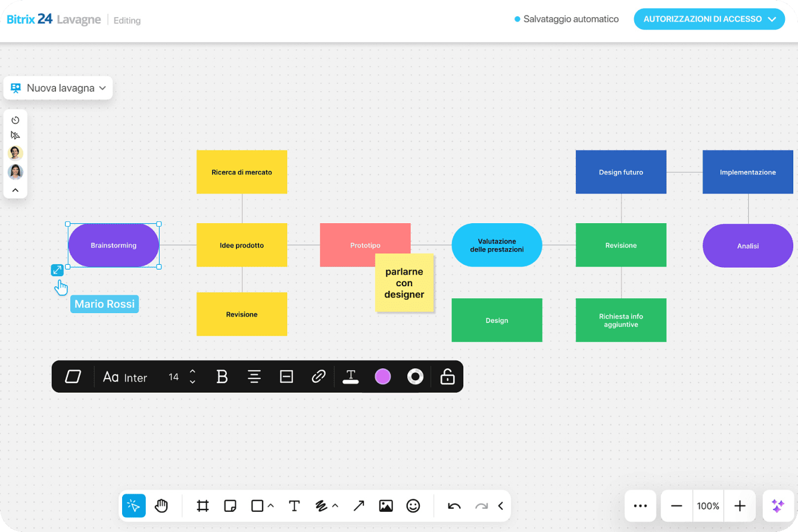The width and height of the screenshot is (798, 532).
Task: Click the undo arrow
Action: click(454, 506)
